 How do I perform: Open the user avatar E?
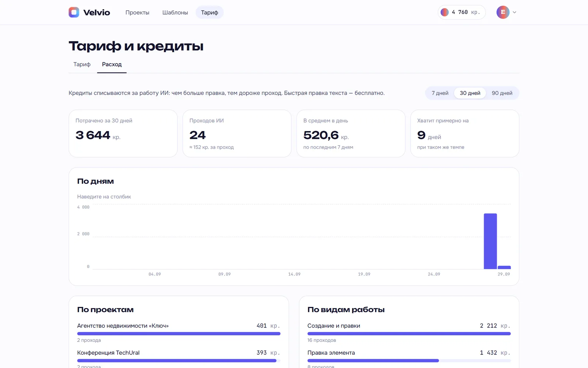pyautogui.click(x=503, y=12)
